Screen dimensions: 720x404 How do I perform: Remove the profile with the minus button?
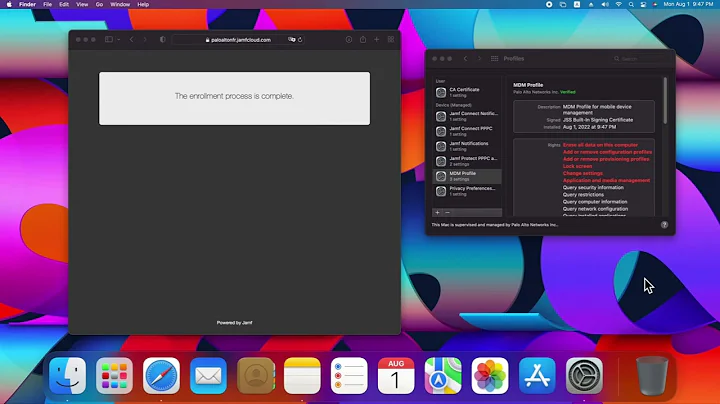tap(448, 213)
